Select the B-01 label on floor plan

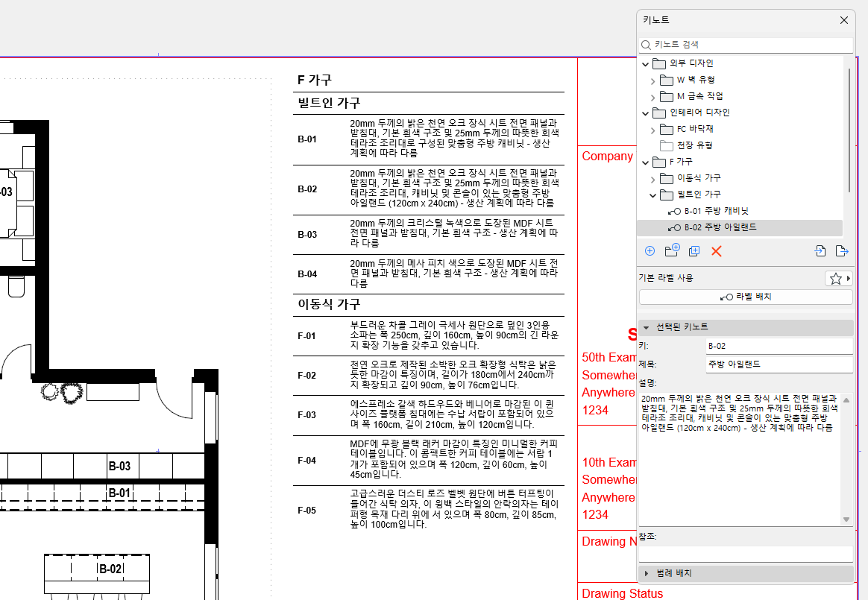[x=119, y=493]
